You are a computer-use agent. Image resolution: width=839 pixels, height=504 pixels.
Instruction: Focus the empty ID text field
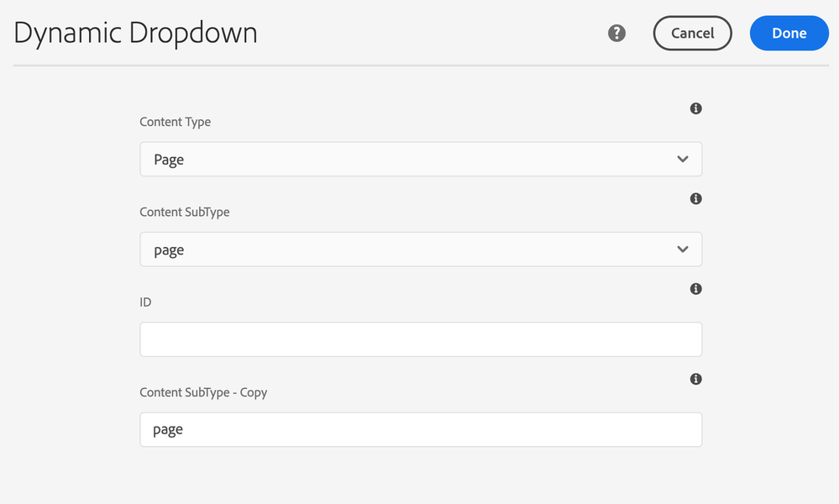[420, 339]
